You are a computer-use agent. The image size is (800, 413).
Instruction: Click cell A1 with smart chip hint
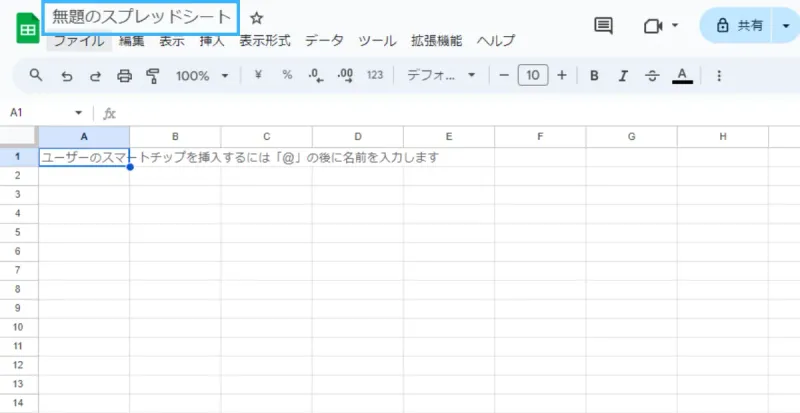pos(84,157)
